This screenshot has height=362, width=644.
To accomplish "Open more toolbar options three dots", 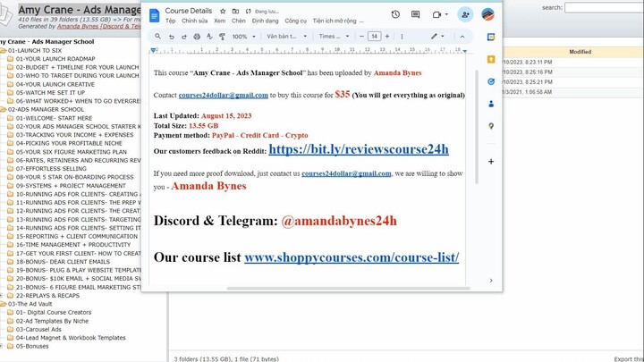I will [402, 37].
